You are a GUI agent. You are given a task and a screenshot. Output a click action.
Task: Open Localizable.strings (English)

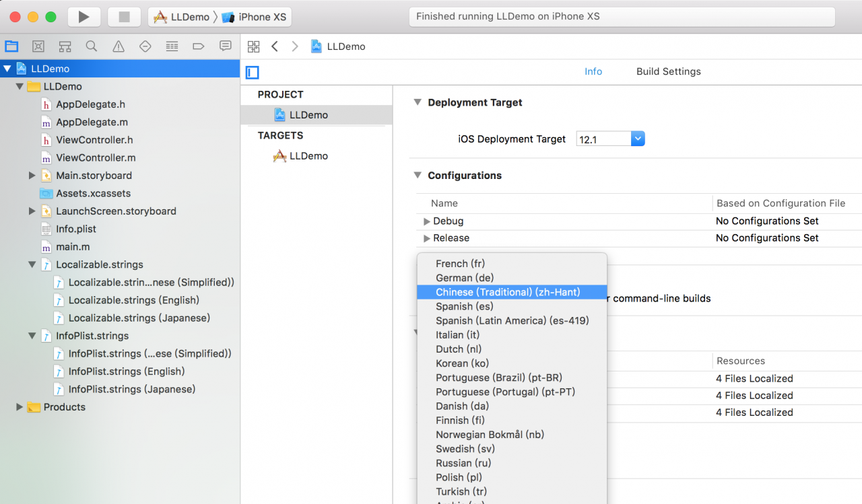pyautogui.click(x=133, y=300)
